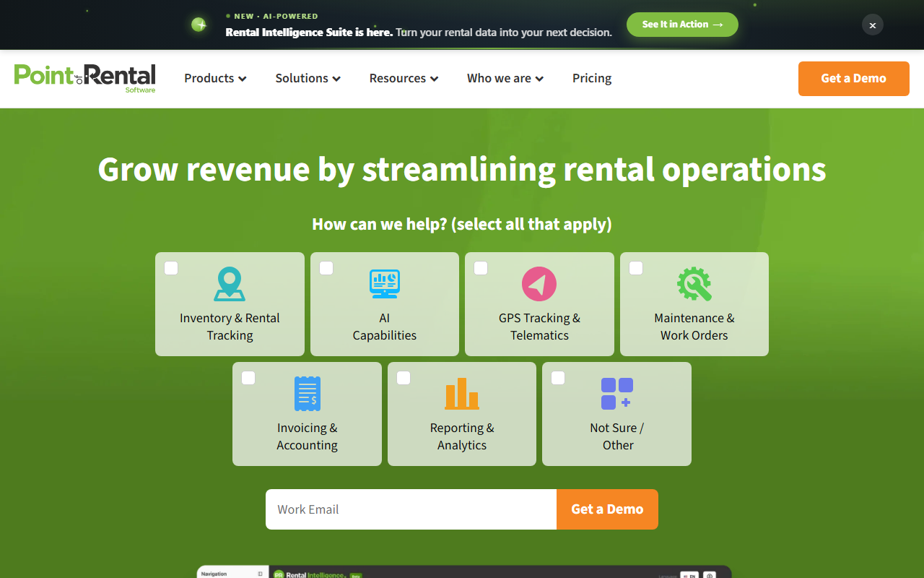Click the 'Maintenance & Work Orders' label
924x578 pixels.
tap(694, 327)
